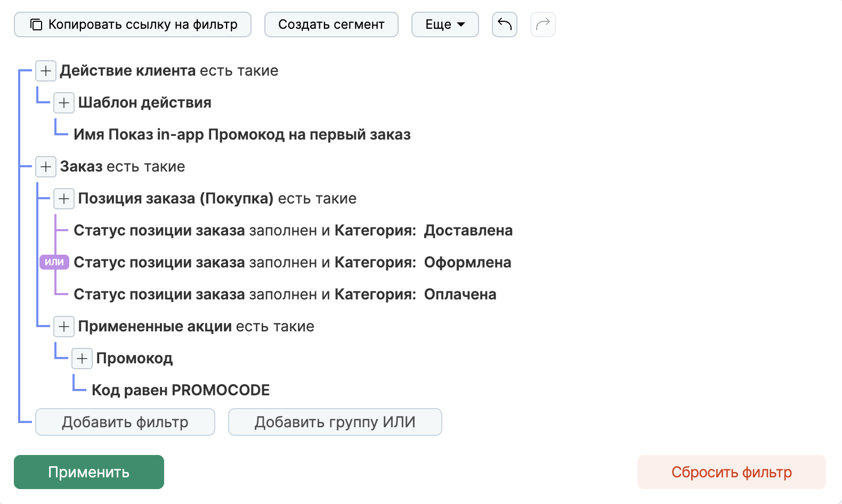Select status condition with category 'Оформлена'
The height and width of the screenshot is (504, 842).
293,262
